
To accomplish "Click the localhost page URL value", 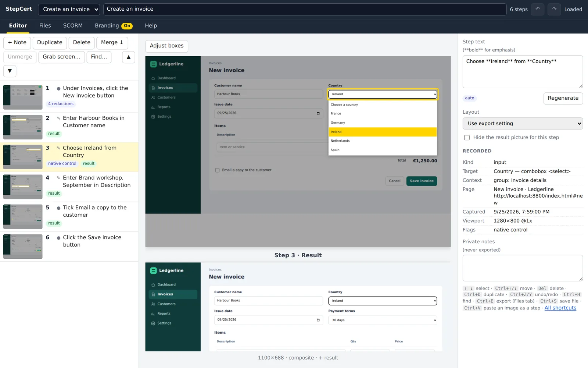I will [x=538, y=199].
